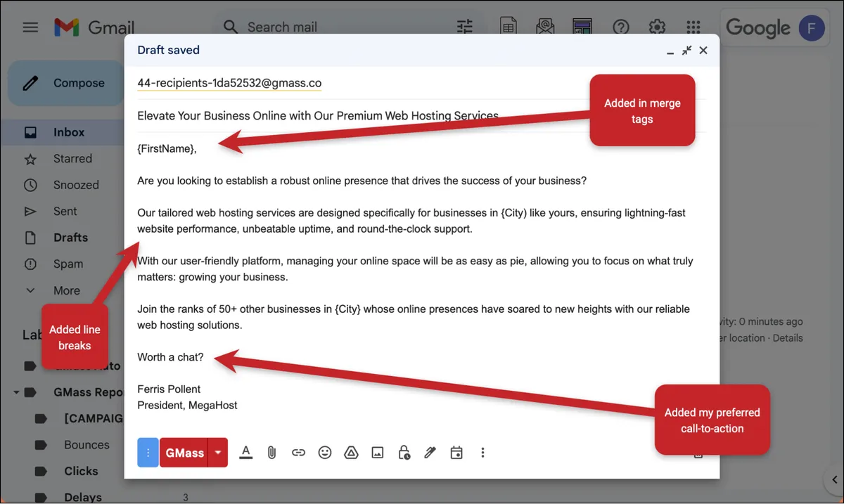Click the search magnifier icon

[230, 27]
